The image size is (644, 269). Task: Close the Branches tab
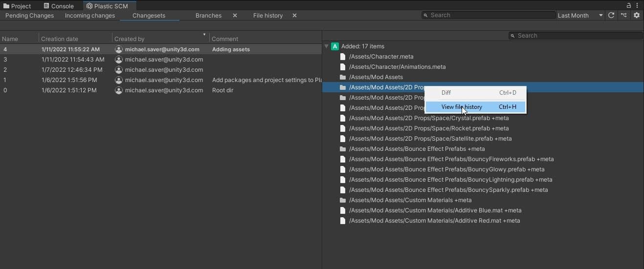tap(235, 16)
